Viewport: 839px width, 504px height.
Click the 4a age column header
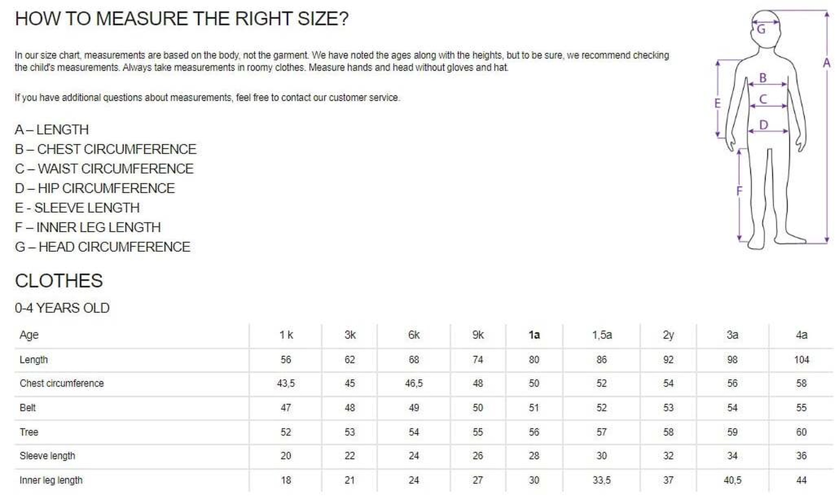pyautogui.click(x=801, y=335)
